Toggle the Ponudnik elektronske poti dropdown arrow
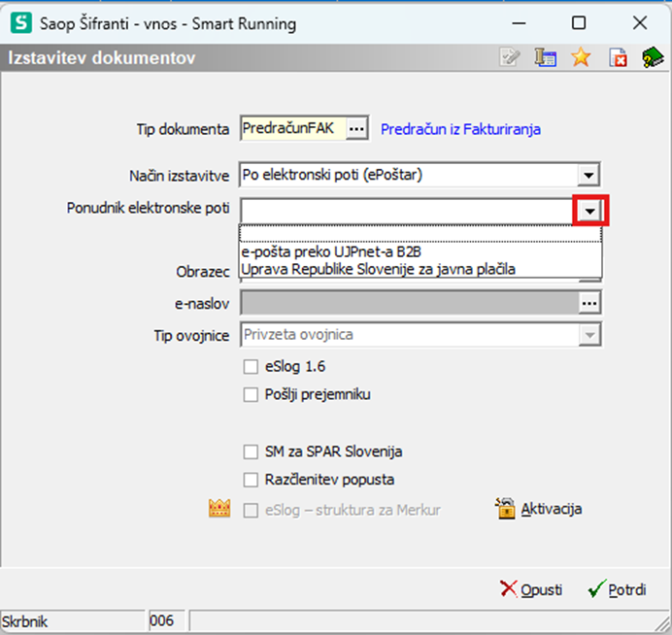This screenshot has width=672, height=635. tap(590, 211)
